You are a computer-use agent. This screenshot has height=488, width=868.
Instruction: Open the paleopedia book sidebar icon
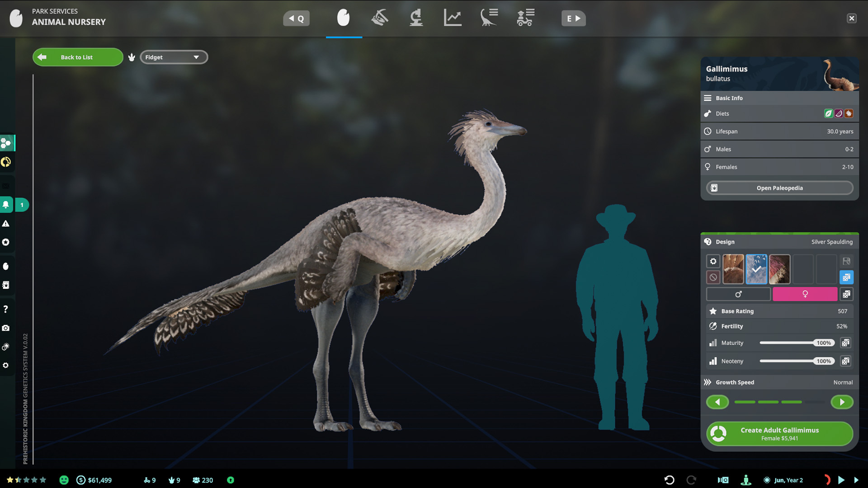(6, 285)
